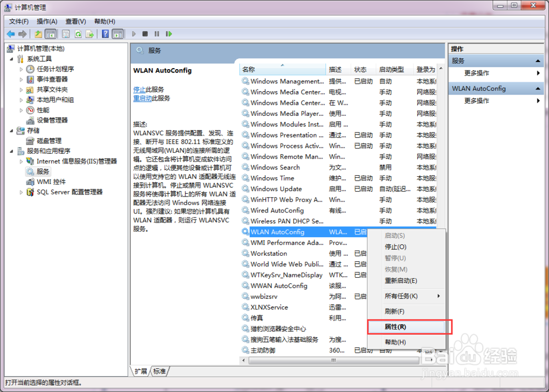Select 本地用户和组 tree node
Viewport: 549px width, 392px height.
tap(55, 100)
